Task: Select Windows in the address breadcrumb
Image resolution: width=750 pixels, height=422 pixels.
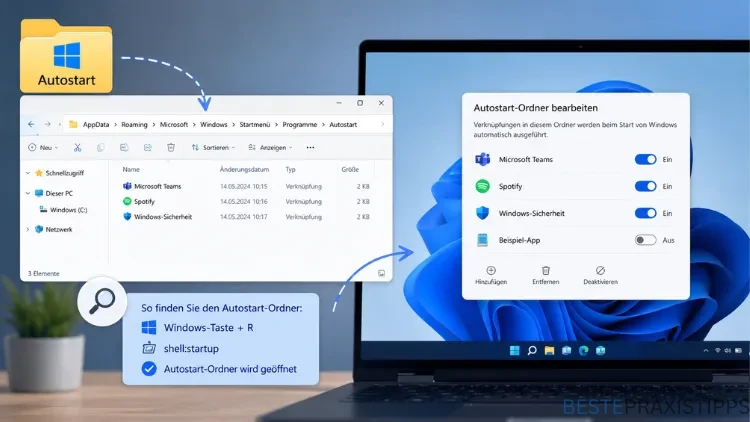Action: [x=214, y=124]
